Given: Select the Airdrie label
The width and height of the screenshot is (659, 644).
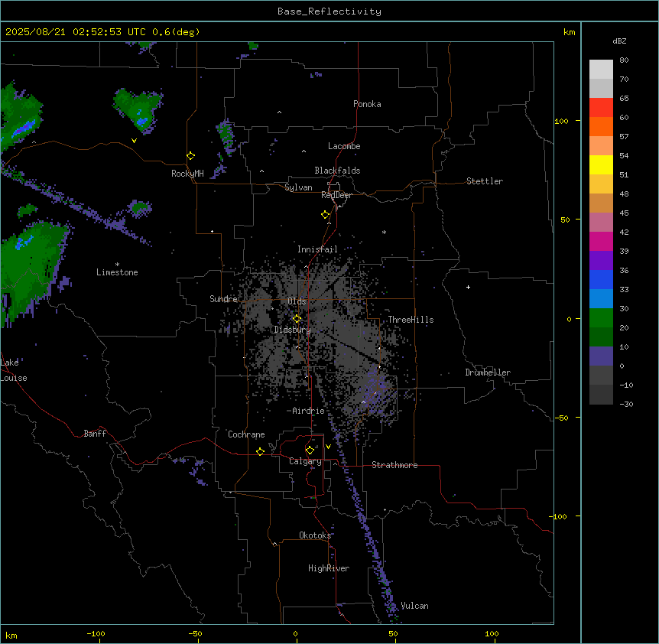Looking at the screenshot, I should (x=308, y=411).
